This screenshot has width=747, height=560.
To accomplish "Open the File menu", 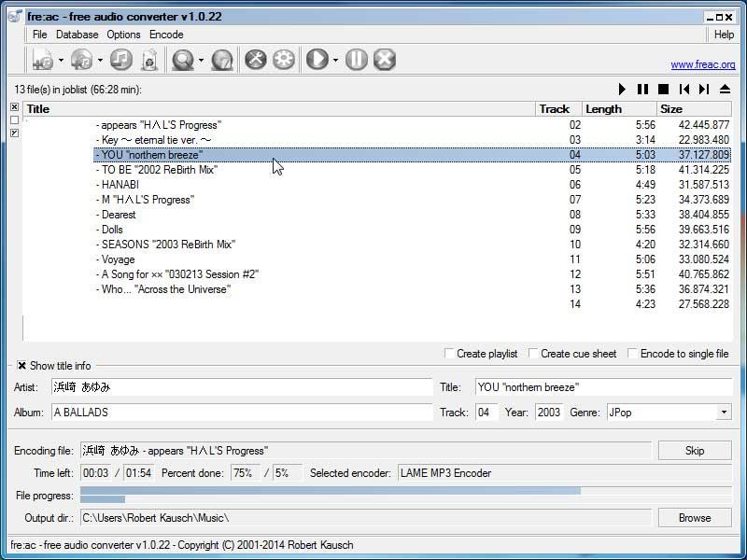I will [x=39, y=35].
